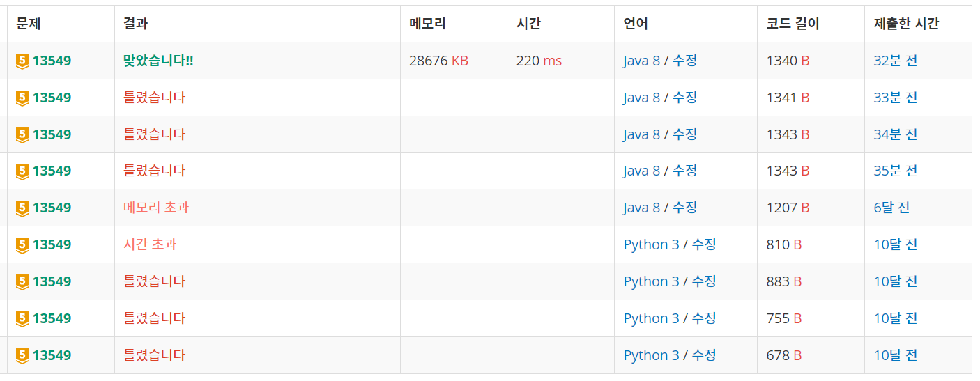Screen dimensions: 980x381
Task: Click the 35분 전 submission time
Action: click(x=896, y=171)
